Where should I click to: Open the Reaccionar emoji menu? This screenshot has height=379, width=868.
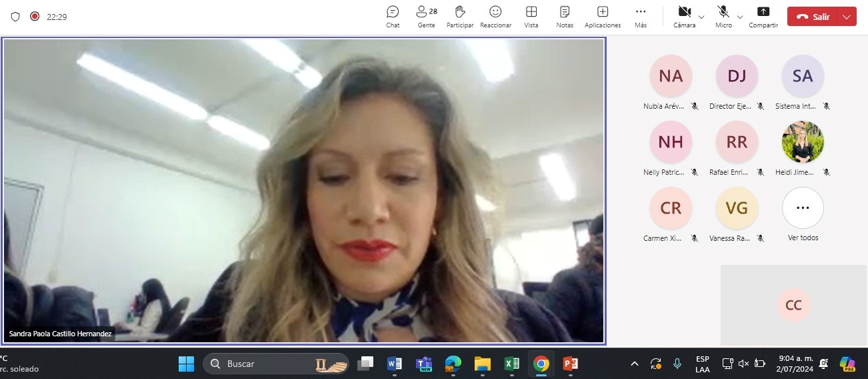pyautogui.click(x=495, y=16)
